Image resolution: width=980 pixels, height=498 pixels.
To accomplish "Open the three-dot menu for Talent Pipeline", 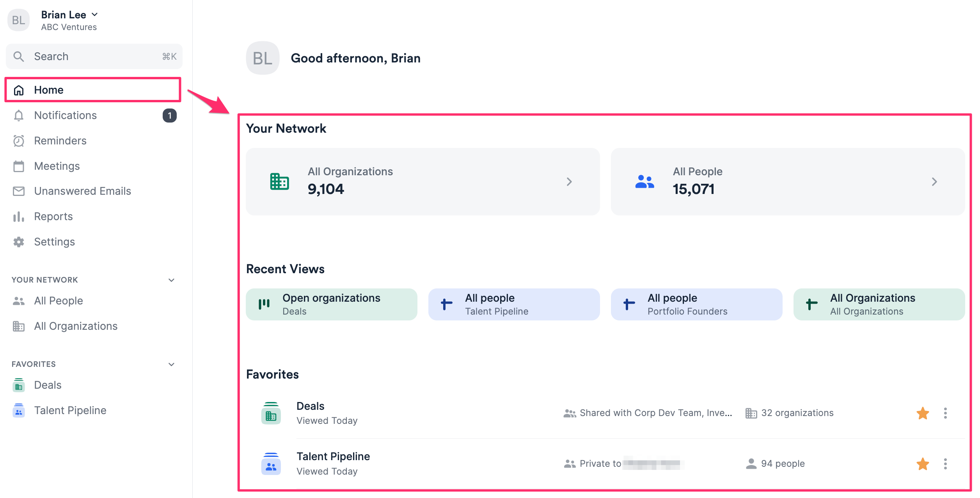I will coord(946,464).
